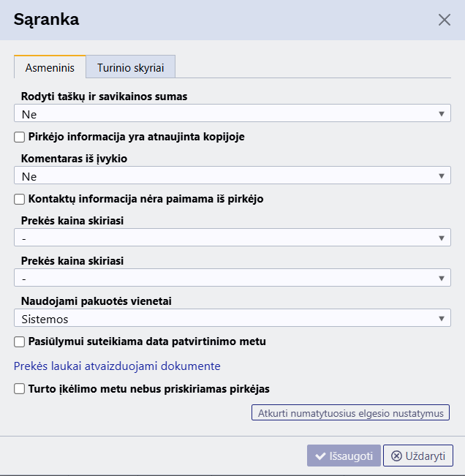Viewport: 465px width, 476px height.
Task: Click the arrow of Rodyti taškų ir savikainos sumas
Action: pyautogui.click(x=442, y=114)
